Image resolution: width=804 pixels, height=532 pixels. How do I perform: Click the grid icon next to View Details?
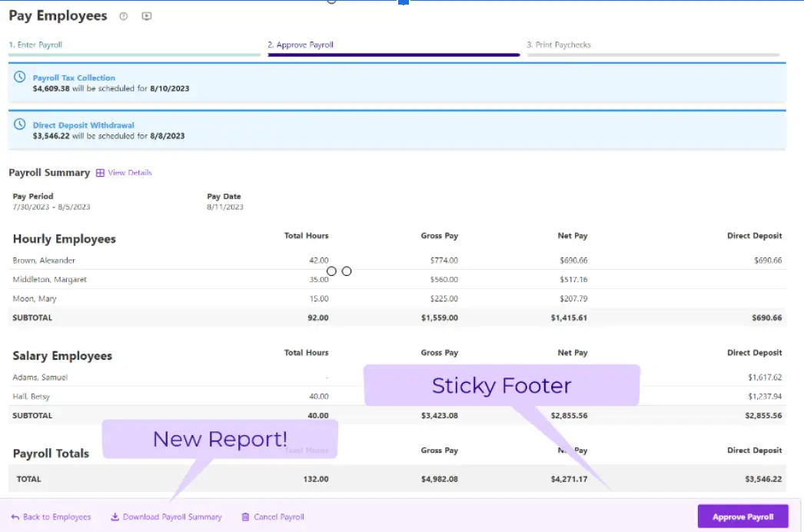pos(100,173)
